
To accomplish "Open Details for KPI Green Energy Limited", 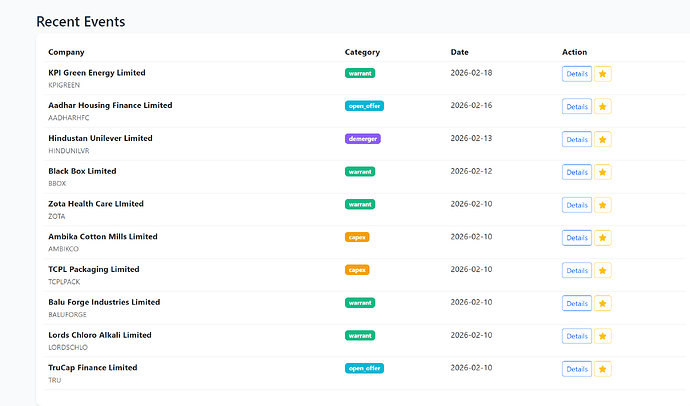I will pos(576,74).
